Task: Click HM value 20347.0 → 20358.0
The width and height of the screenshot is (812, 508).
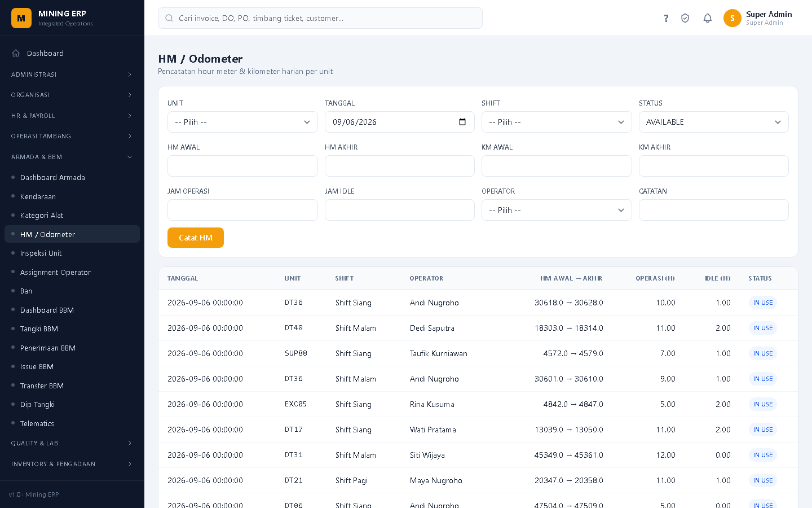Action: 569,480
